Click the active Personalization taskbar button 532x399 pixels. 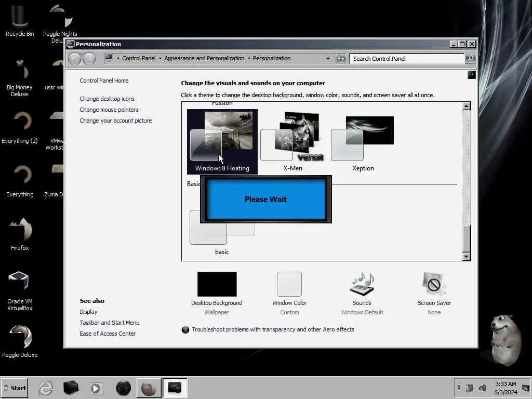[175, 388]
